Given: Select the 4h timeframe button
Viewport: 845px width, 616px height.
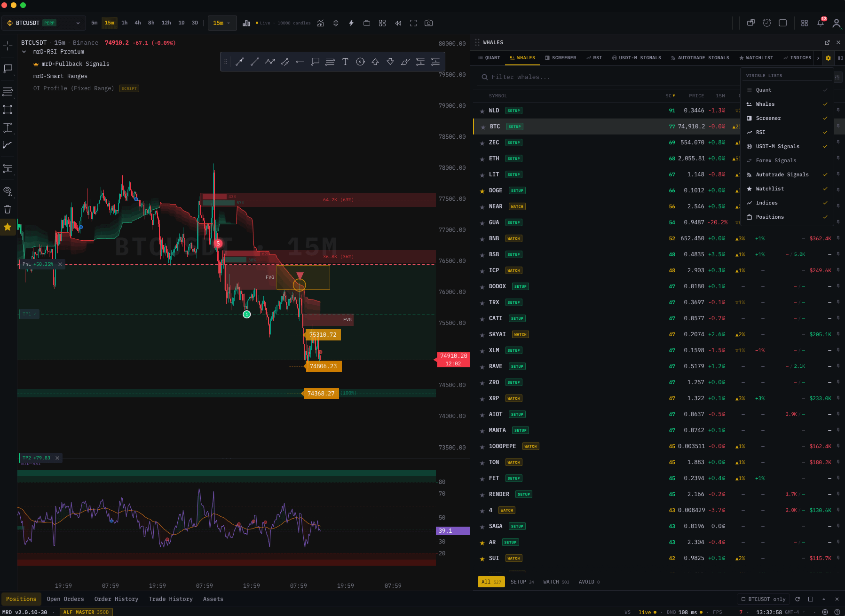Looking at the screenshot, I should (x=138, y=23).
